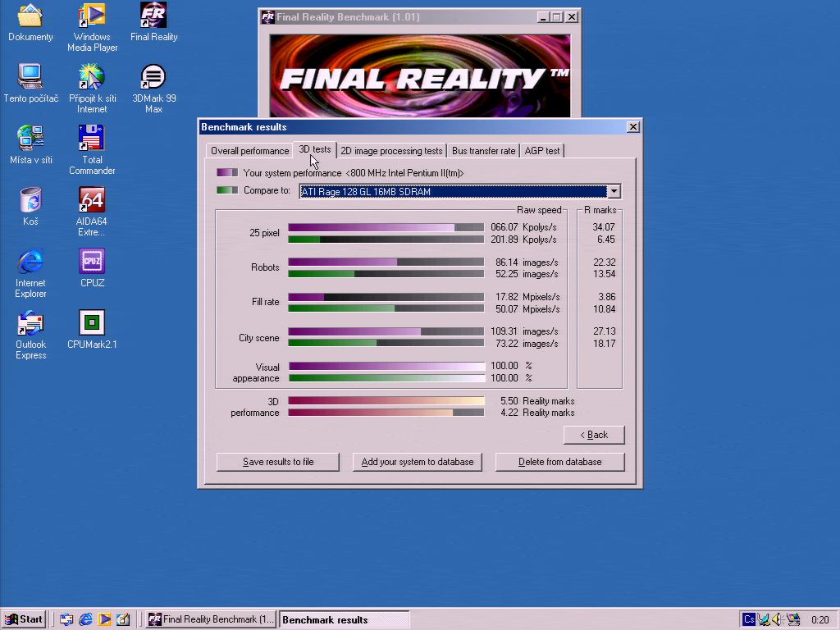Click Add your system to database
This screenshot has width=840, height=630.
[418, 462]
